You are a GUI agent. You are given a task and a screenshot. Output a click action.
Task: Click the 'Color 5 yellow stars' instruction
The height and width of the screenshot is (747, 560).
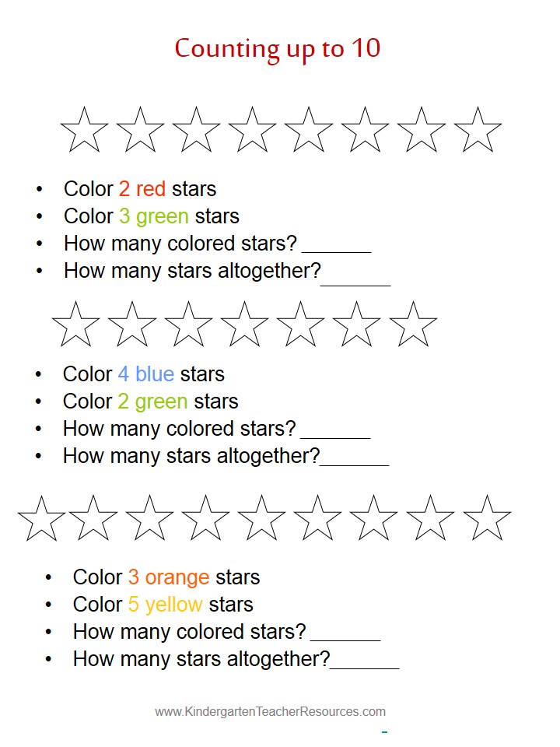163,605
